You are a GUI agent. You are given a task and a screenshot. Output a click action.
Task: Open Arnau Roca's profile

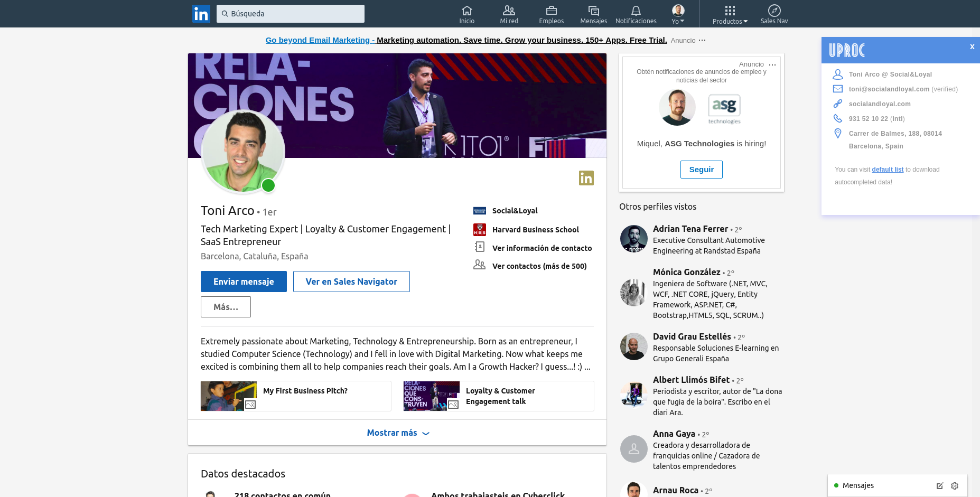(x=676, y=490)
